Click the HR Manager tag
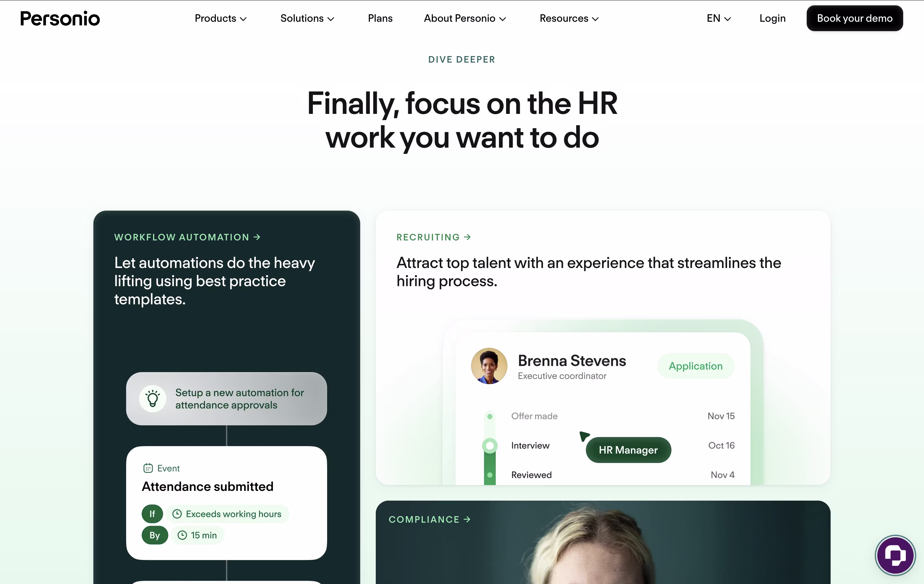 pos(628,450)
